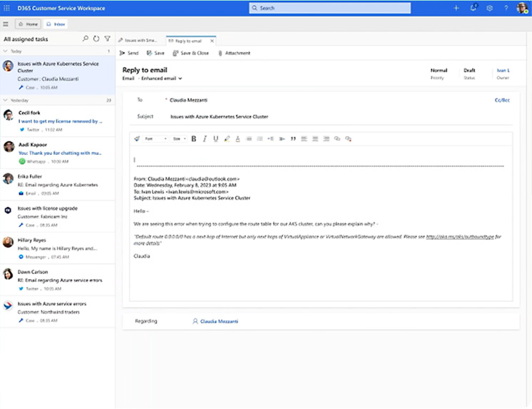Viewport: 532px width, 409px height.
Task: Click the Subject field
Action: coord(339,116)
